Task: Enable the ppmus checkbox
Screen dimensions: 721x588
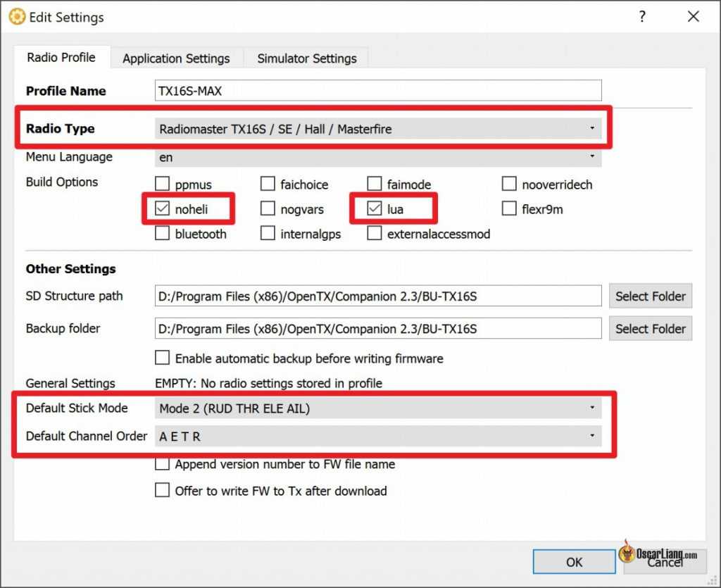Action: pyautogui.click(x=163, y=184)
